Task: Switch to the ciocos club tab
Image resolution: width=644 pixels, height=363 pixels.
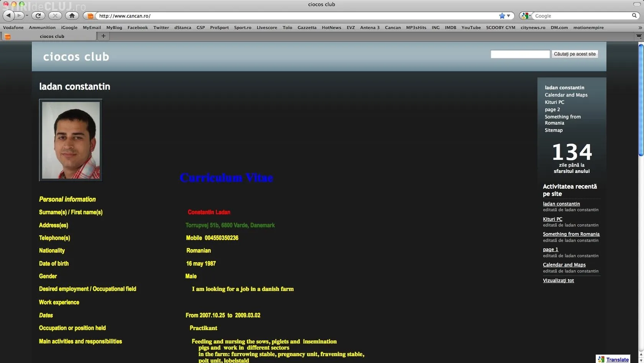Action: [x=52, y=36]
